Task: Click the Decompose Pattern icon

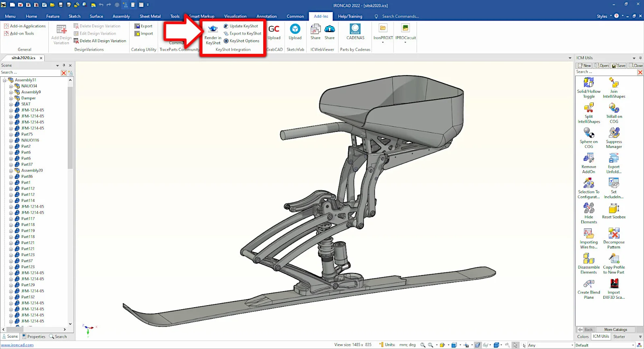Action: click(614, 234)
